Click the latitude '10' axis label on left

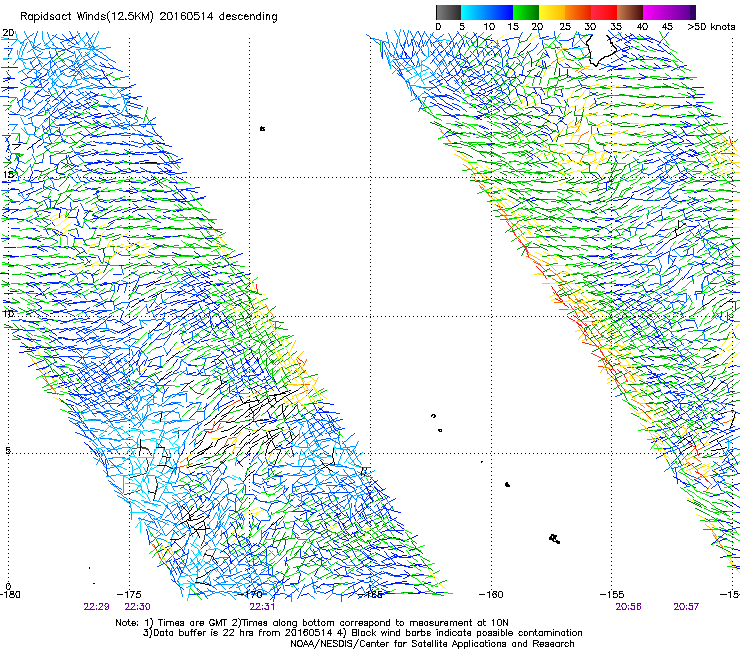pyautogui.click(x=8, y=313)
